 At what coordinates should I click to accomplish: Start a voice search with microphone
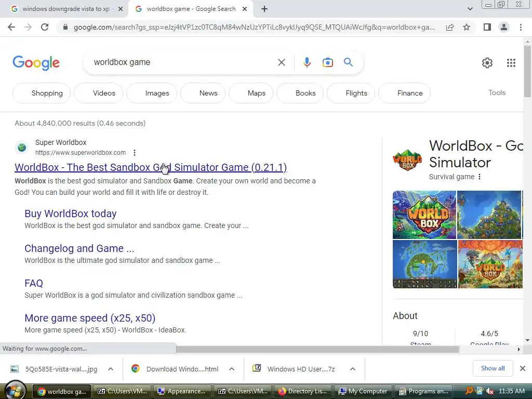pyautogui.click(x=307, y=62)
